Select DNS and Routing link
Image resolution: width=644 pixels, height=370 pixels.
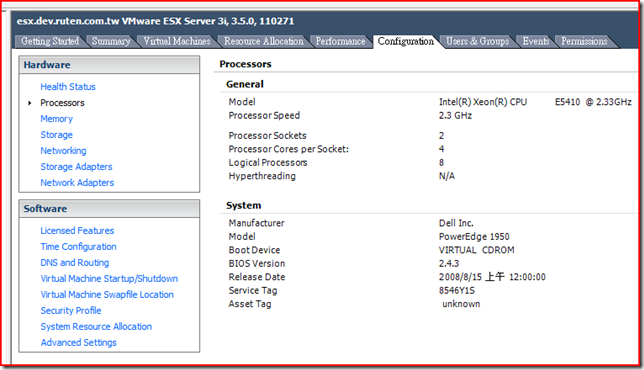tap(75, 263)
